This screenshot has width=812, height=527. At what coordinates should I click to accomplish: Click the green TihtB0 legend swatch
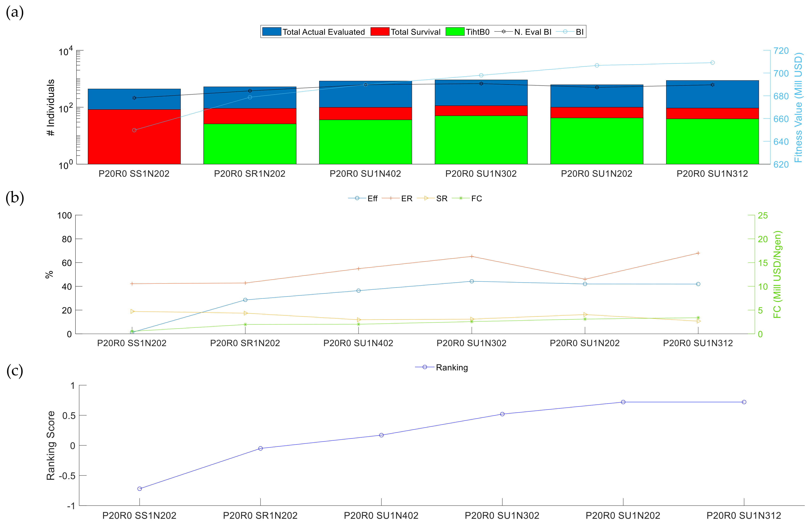[x=455, y=32]
